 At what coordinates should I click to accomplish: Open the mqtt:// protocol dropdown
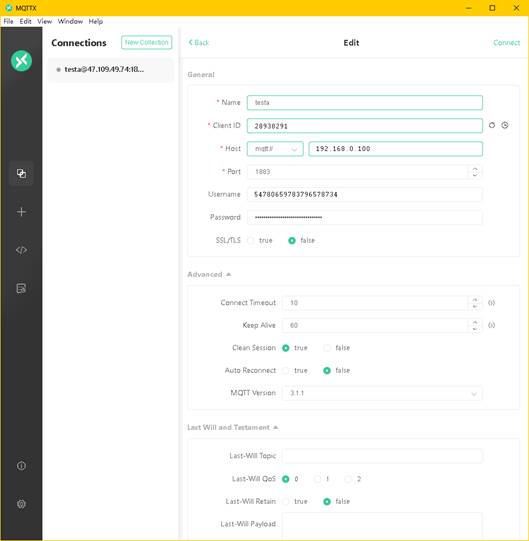coord(275,149)
